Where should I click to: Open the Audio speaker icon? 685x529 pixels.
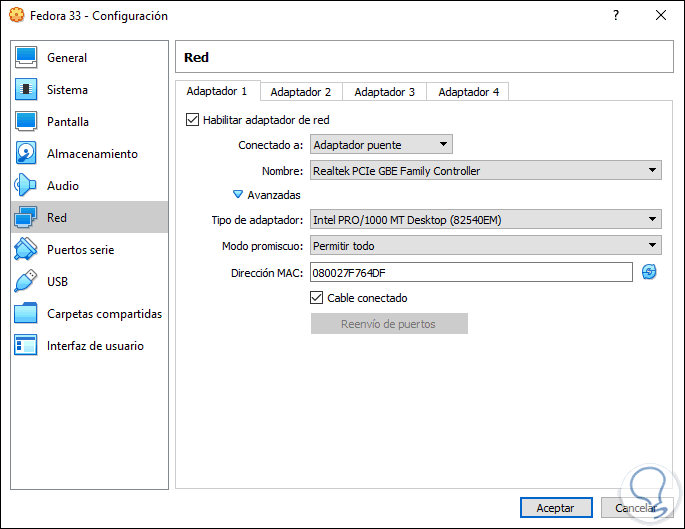point(27,186)
